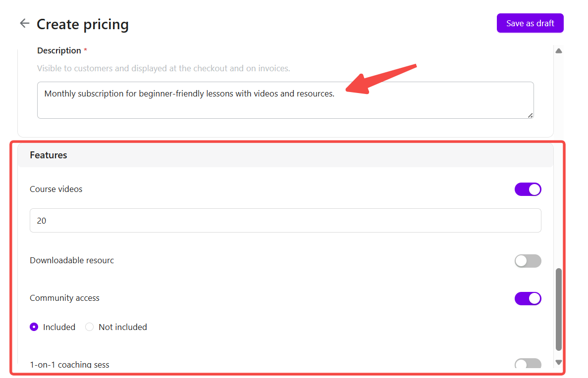Click the Course videos label text

tap(56, 189)
